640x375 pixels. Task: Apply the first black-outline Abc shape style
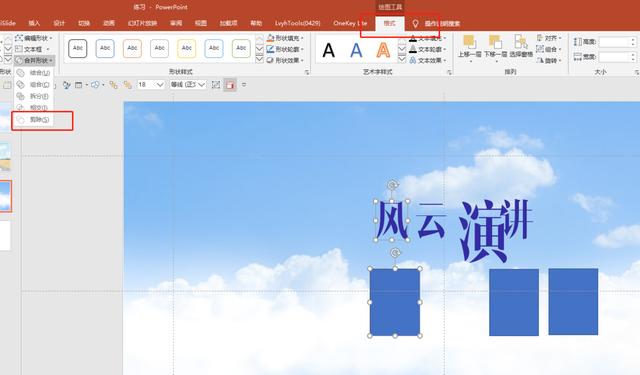(x=78, y=49)
